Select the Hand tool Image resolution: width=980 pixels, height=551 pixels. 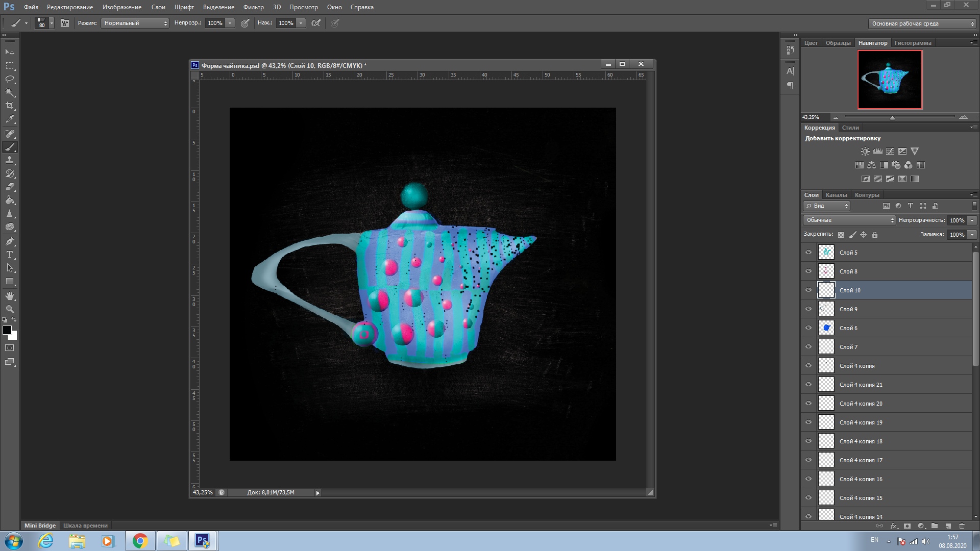pos(10,296)
